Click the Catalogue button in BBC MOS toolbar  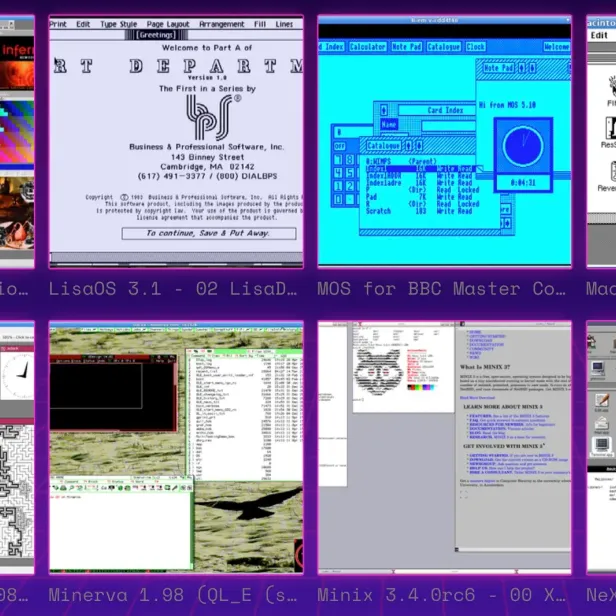(444, 47)
